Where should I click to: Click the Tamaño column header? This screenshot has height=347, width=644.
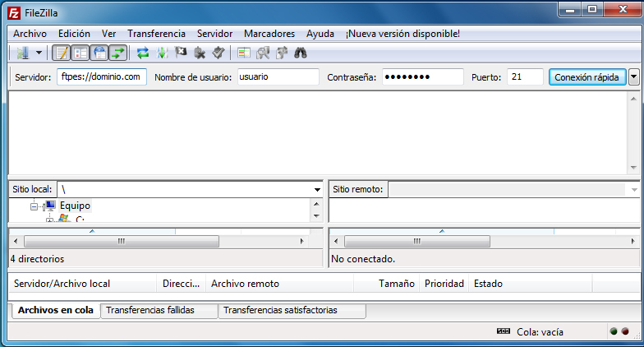[386, 284]
